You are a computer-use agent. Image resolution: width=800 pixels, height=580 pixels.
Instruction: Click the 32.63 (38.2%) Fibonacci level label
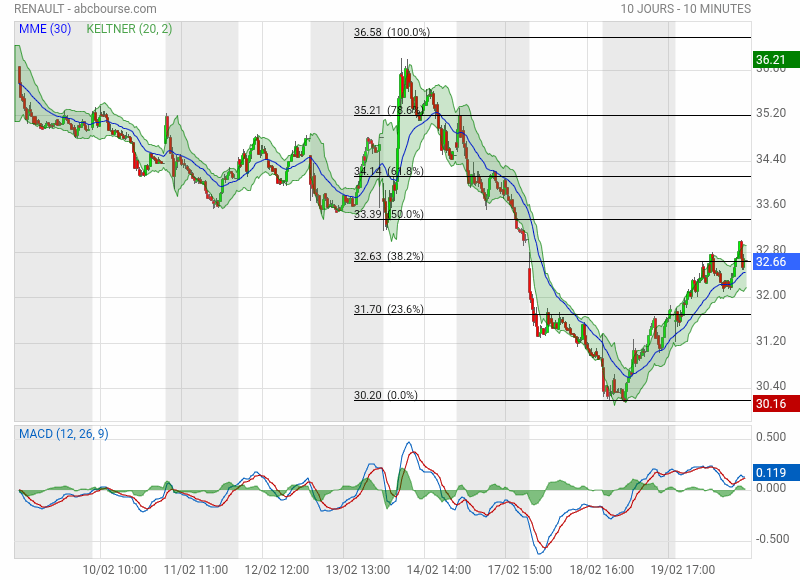pos(389,256)
